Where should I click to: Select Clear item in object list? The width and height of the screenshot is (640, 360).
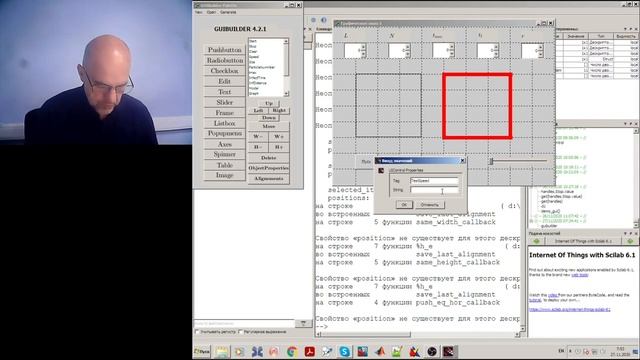(253, 52)
